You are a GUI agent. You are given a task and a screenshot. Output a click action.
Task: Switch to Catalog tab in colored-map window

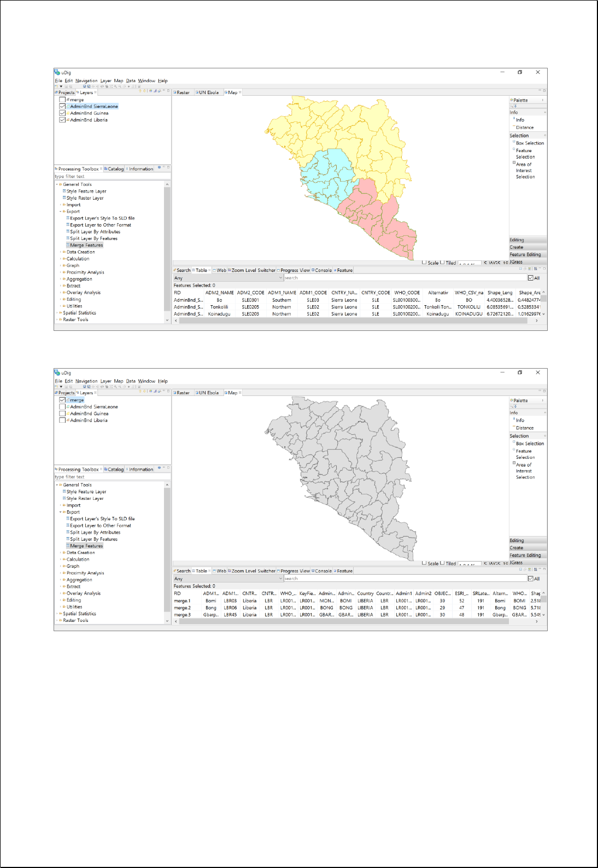[114, 169]
